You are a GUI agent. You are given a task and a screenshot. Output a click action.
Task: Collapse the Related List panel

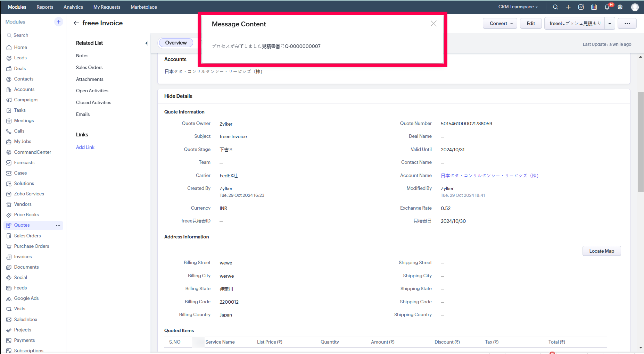point(147,43)
